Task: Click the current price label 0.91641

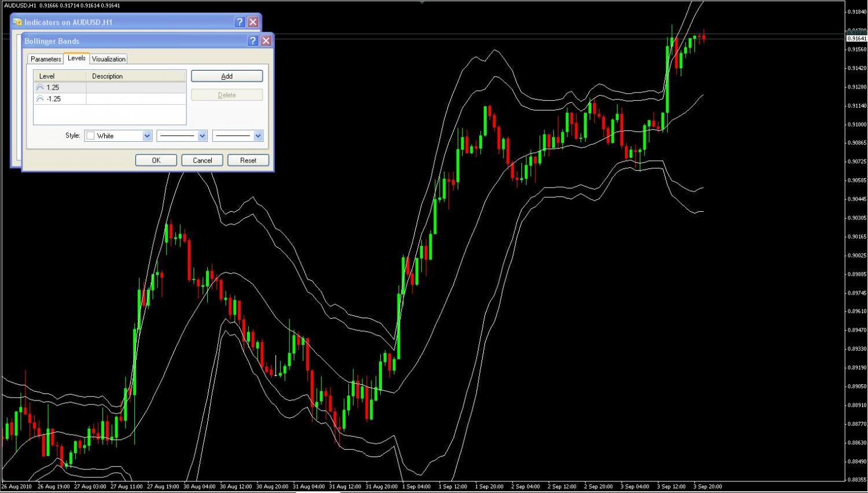Action: pyautogui.click(x=856, y=38)
